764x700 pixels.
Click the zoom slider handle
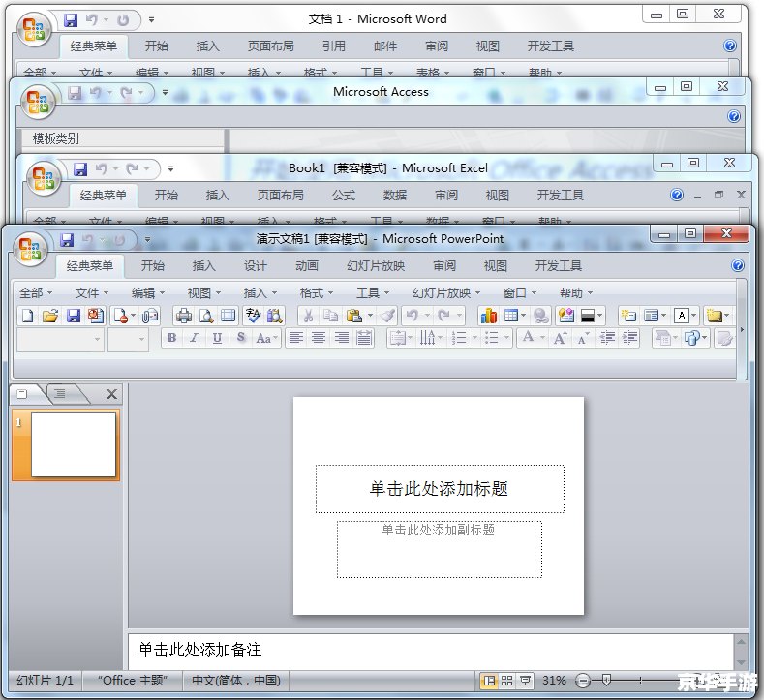tap(606, 680)
